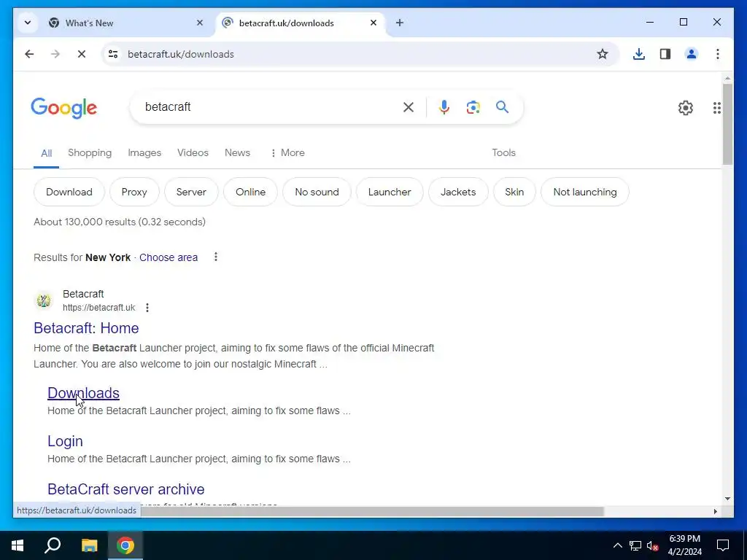Apply the No sound filter chip
Viewport: 747px width, 560px height.
(317, 192)
